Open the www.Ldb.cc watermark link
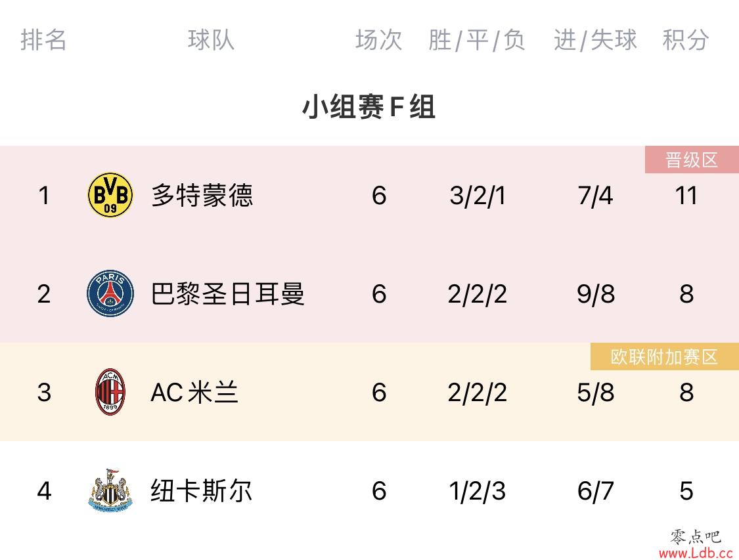This screenshot has height=560, width=739. 696,552
